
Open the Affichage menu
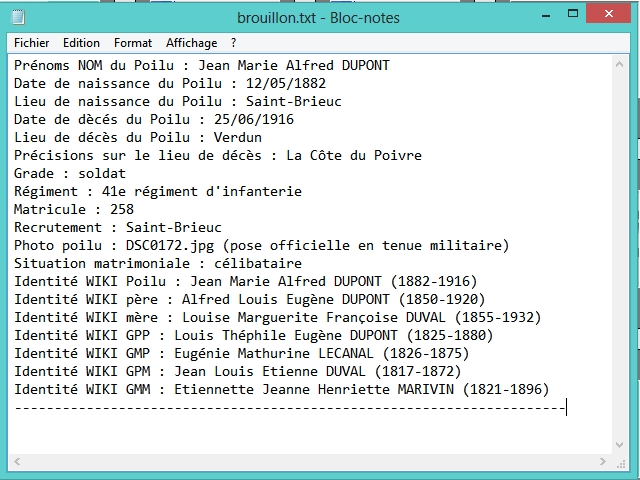191,43
